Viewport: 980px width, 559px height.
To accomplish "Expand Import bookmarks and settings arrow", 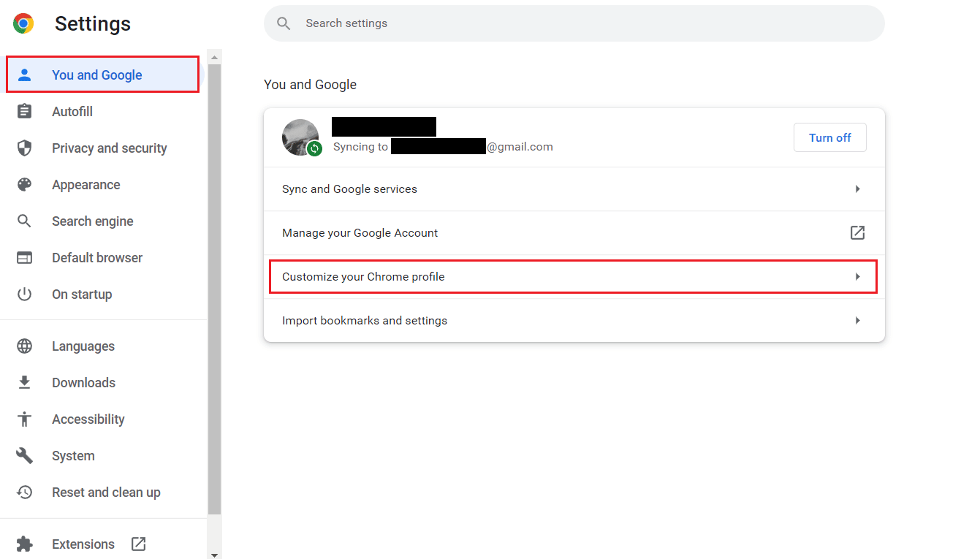I will pos(858,320).
